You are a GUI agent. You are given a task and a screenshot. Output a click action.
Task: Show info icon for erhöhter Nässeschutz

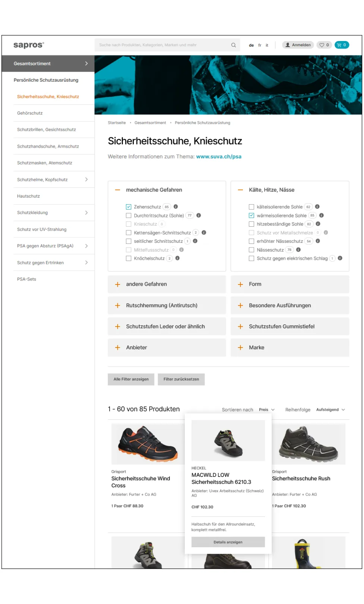[x=318, y=241]
